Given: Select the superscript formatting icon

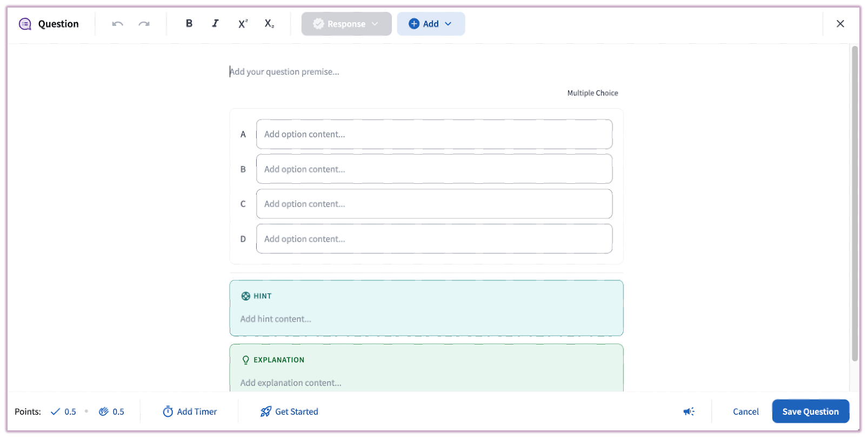Looking at the screenshot, I should (242, 23).
